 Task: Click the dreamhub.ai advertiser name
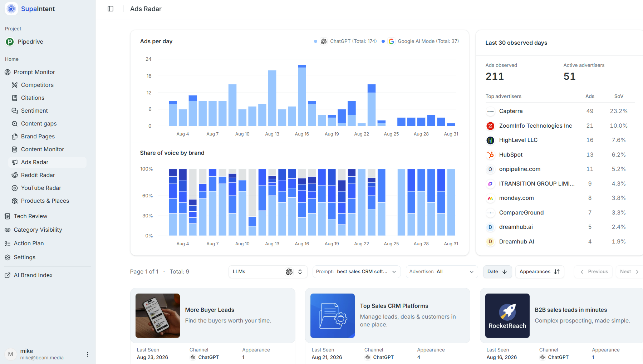click(x=516, y=227)
